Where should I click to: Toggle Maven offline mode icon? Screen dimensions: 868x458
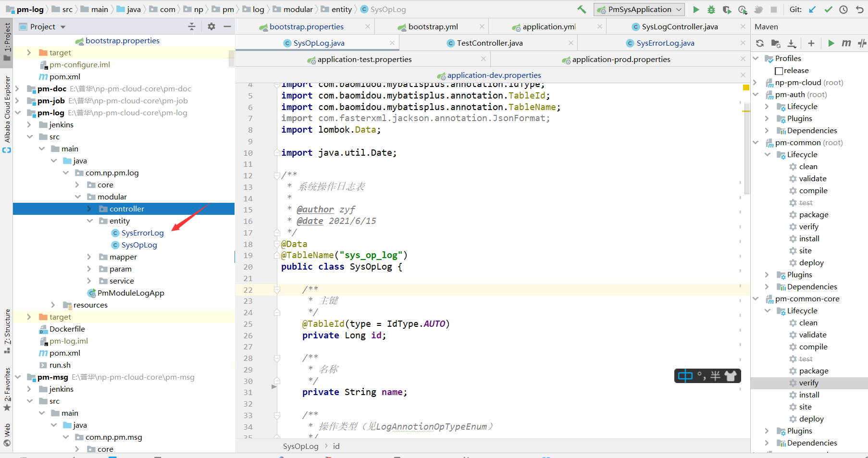[x=862, y=43]
